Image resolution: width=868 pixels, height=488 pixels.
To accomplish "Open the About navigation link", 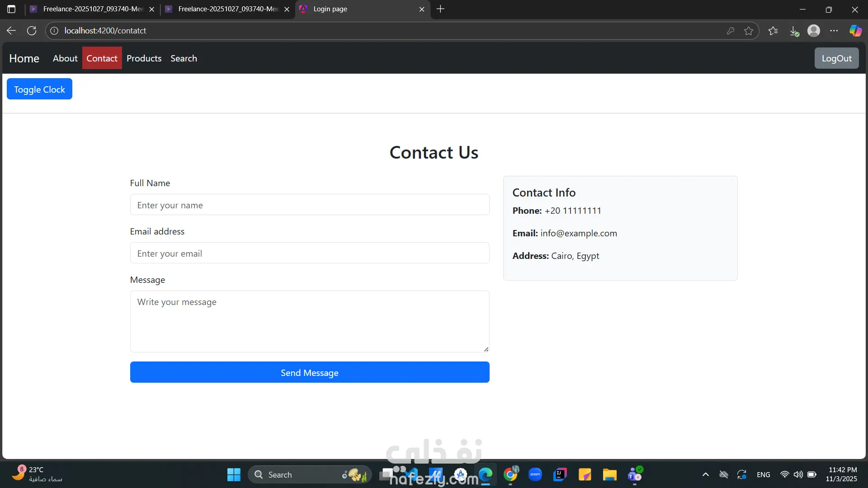I will [x=65, y=58].
